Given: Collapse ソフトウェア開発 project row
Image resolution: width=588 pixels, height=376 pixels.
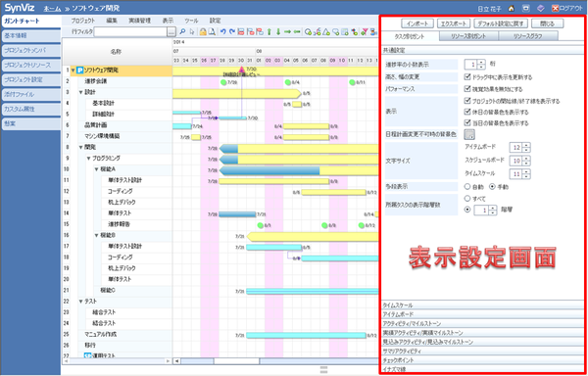Looking at the screenshot, I should (73, 70).
